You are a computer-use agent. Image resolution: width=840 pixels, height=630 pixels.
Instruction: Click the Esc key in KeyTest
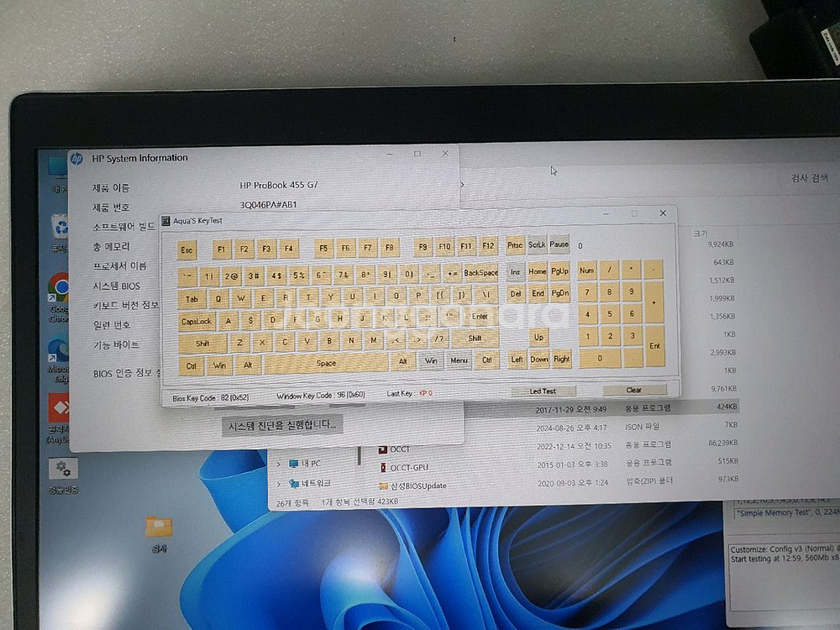186,249
